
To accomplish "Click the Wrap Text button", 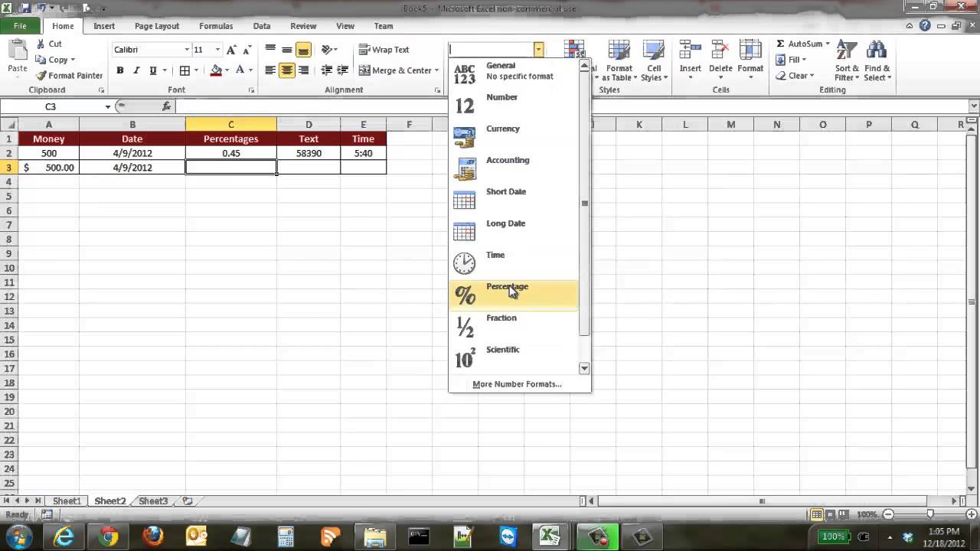I will point(384,50).
